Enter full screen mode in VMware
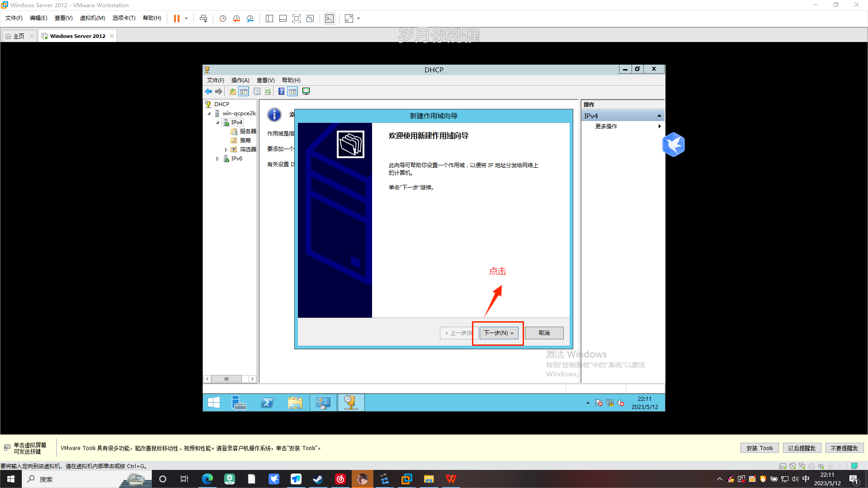The image size is (868, 488). [297, 19]
